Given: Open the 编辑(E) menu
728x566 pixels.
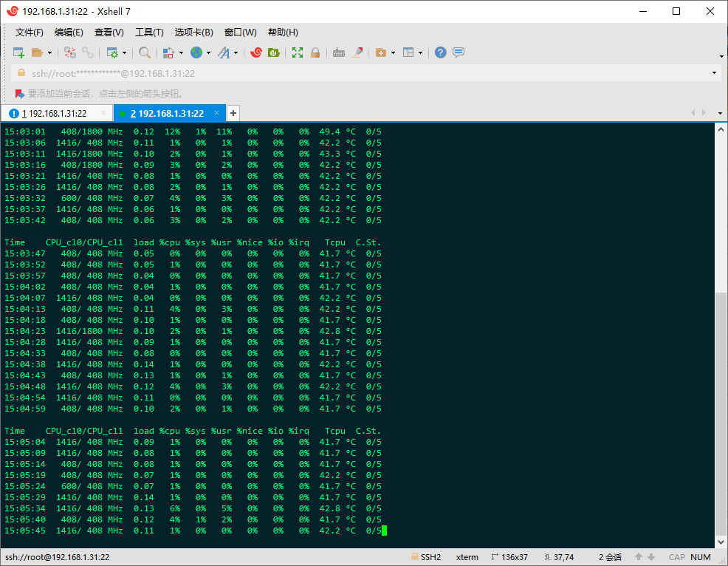Looking at the screenshot, I should click(69, 32).
